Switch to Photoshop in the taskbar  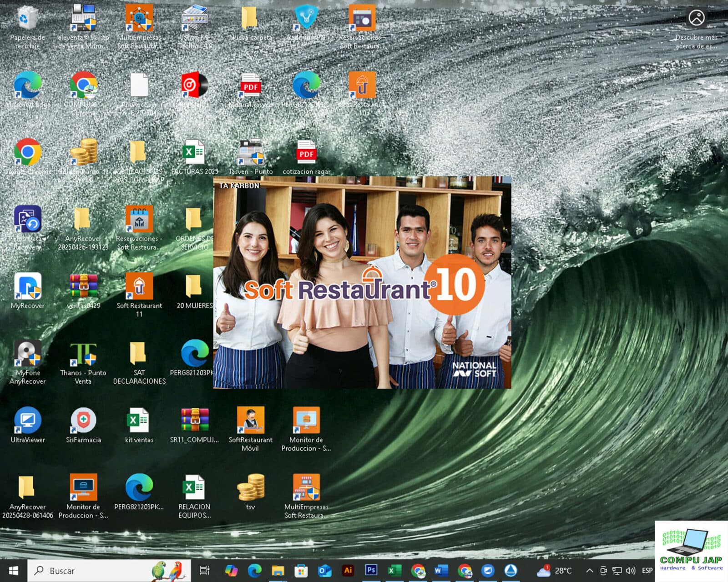[x=371, y=571]
